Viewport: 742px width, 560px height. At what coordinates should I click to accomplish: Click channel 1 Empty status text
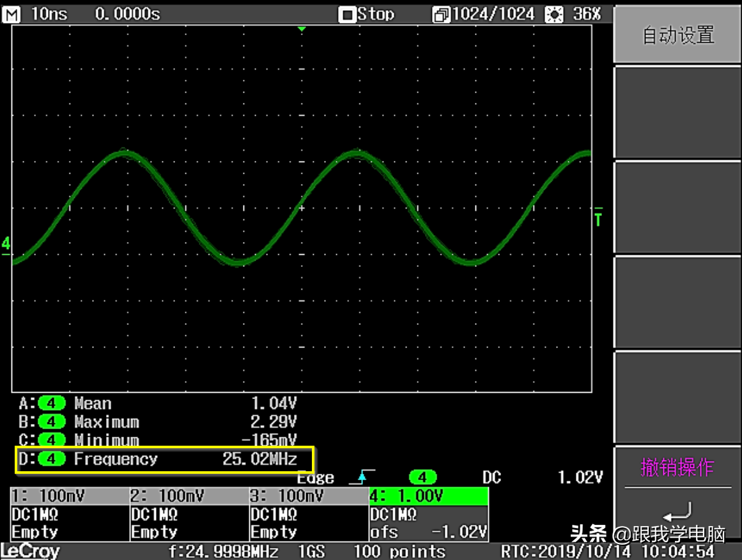[35, 532]
